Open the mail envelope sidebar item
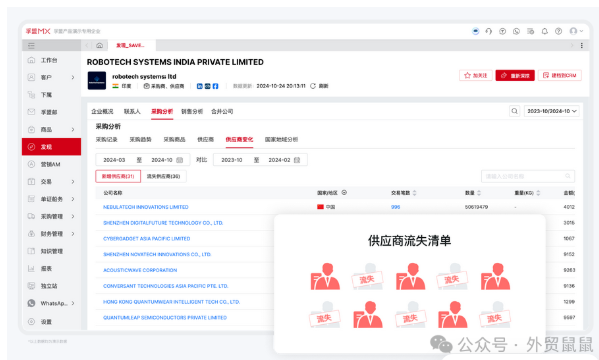 51,112
